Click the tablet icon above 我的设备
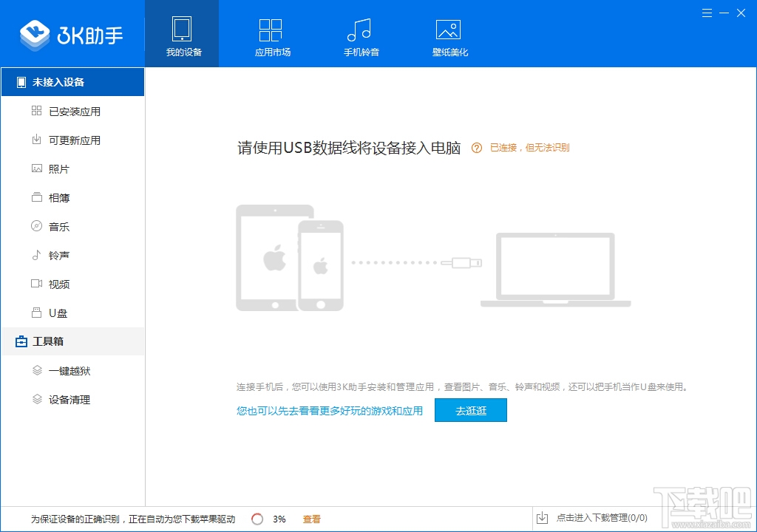The width and height of the screenshot is (757, 532). coord(182,29)
